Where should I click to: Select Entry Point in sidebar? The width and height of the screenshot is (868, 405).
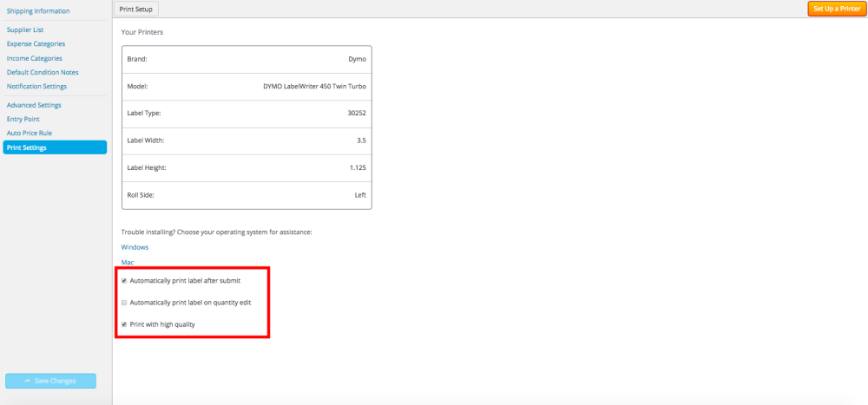point(23,119)
